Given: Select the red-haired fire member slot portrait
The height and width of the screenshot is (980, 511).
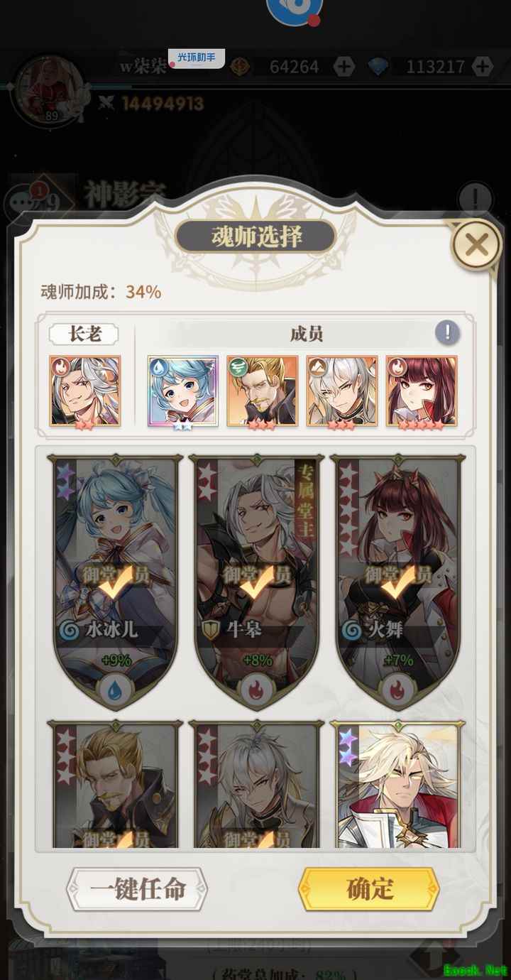Looking at the screenshot, I should [422, 391].
